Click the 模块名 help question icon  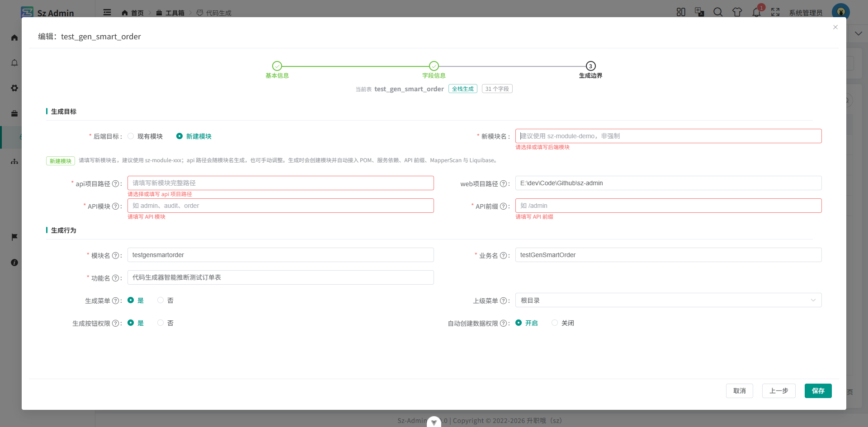point(115,255)
